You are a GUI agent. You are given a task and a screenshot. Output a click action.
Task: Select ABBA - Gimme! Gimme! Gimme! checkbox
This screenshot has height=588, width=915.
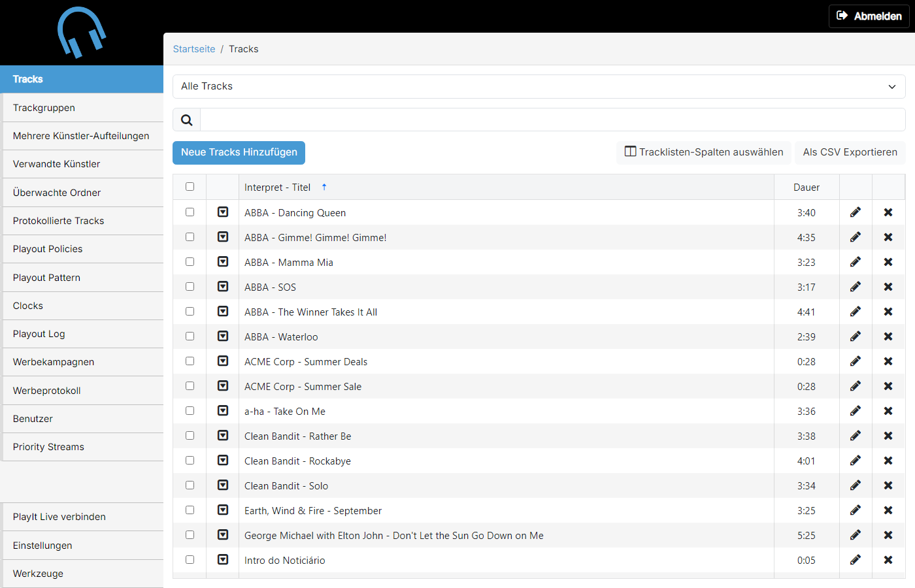click(190, 237)
